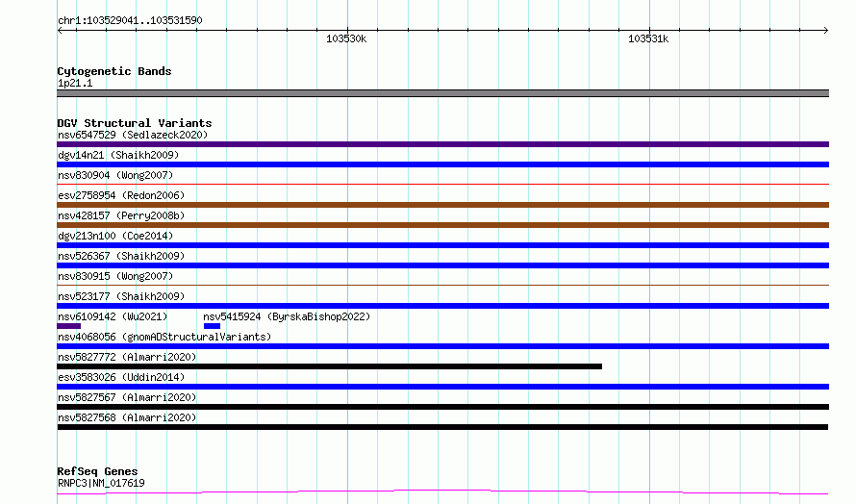Click the RefSeq Genes track title
856x504 pixels.
click(97, 471)
